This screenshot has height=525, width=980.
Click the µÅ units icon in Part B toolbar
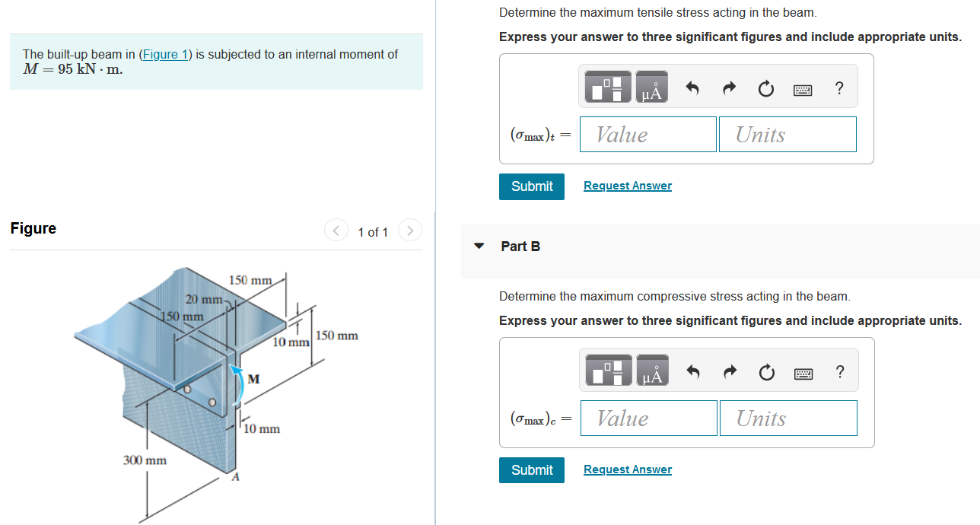653,371
